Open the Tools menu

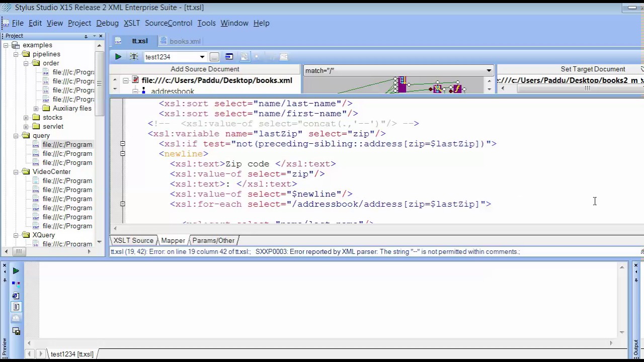(206, 23)
